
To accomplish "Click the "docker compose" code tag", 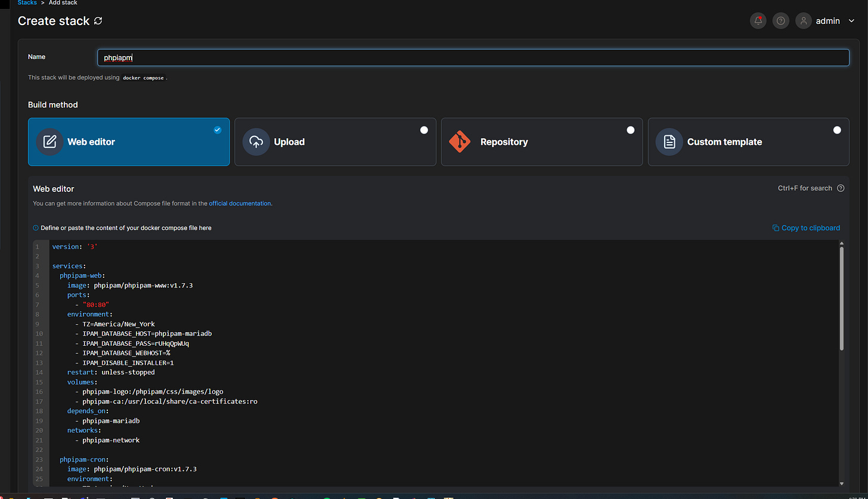I will coord(143,78).
